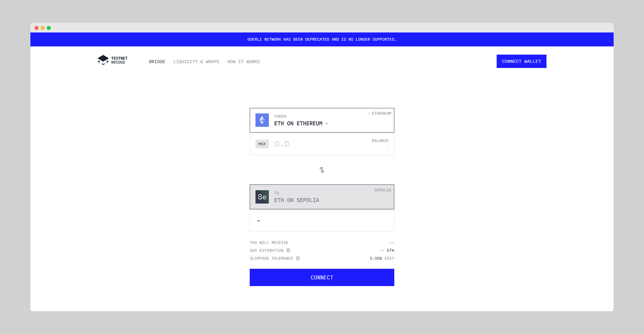The width and height of the screenshot is (644, 334).
Task: Click the large CONNECT button
Action: [x=322, y=277]
